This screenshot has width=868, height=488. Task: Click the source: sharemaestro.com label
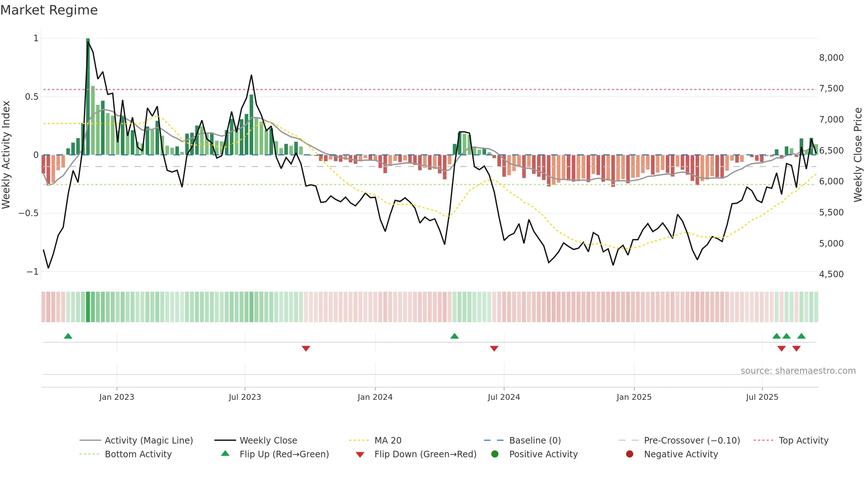(x=798, y=371)
